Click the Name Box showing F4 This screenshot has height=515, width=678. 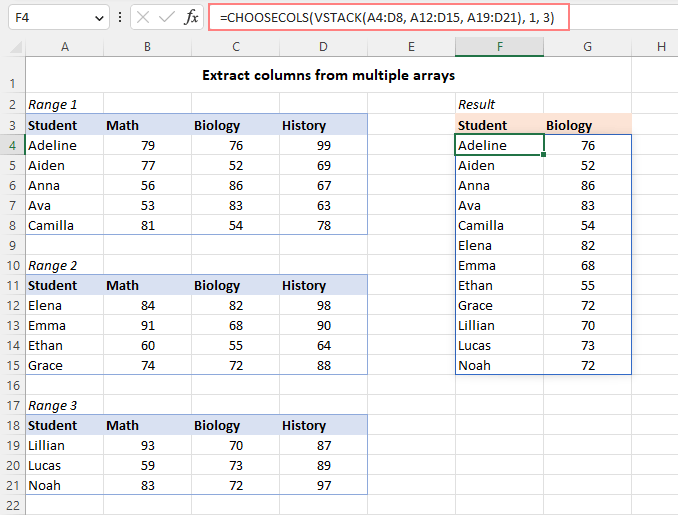point(59,18)
